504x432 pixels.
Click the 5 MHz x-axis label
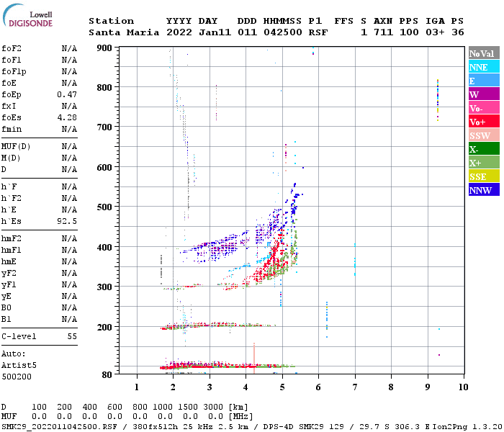click(282, 387)
